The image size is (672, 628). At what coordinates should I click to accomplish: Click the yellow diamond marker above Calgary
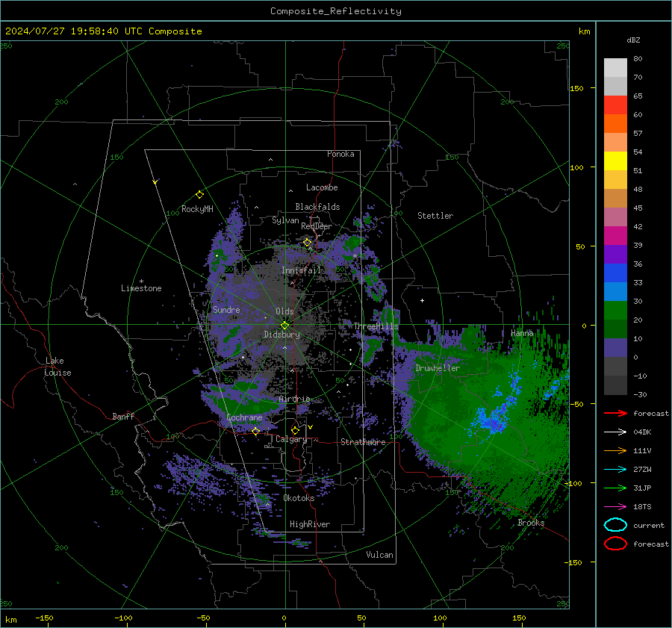pyautogui.click(x=295, y=430)
